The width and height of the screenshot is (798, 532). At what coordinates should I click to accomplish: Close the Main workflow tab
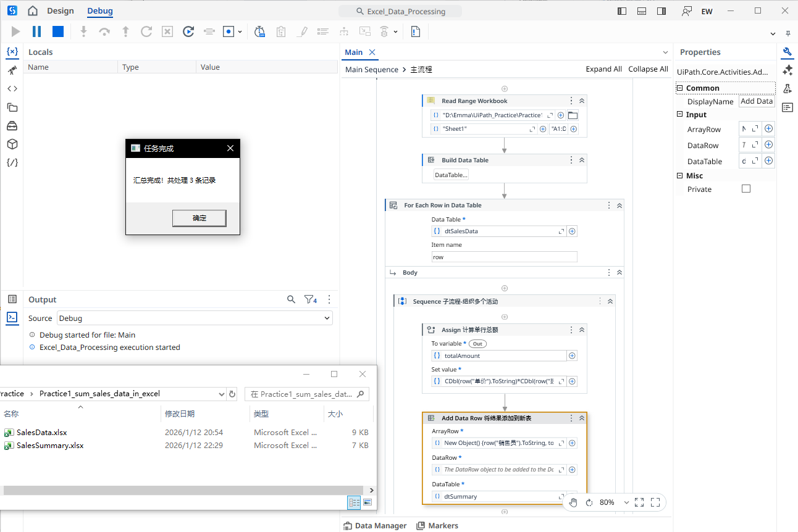pyautogui.click(x=372, y=52)
